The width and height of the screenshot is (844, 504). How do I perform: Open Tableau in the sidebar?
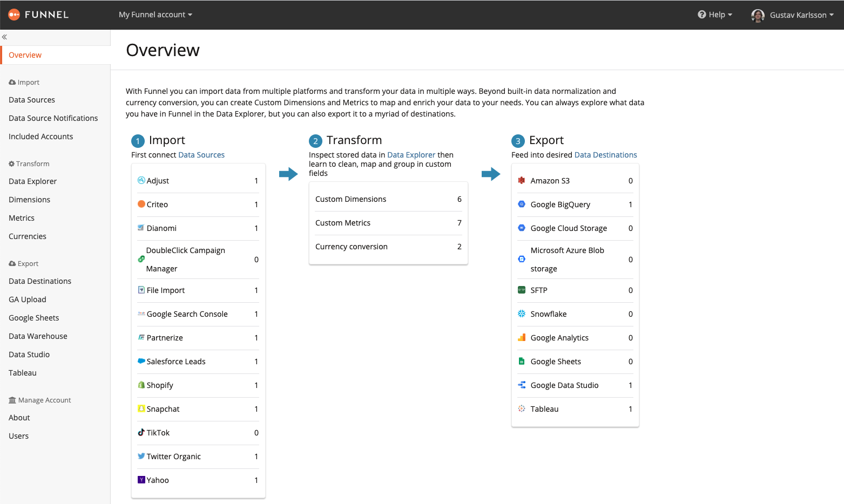(x=23, y=373)
